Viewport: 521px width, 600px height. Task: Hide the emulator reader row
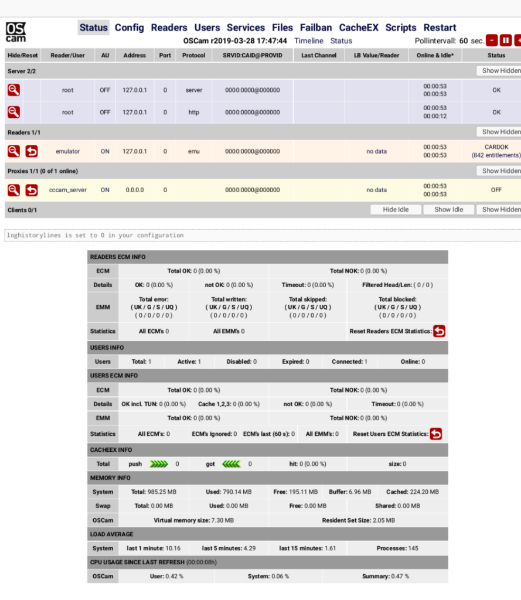pos(14,151)
